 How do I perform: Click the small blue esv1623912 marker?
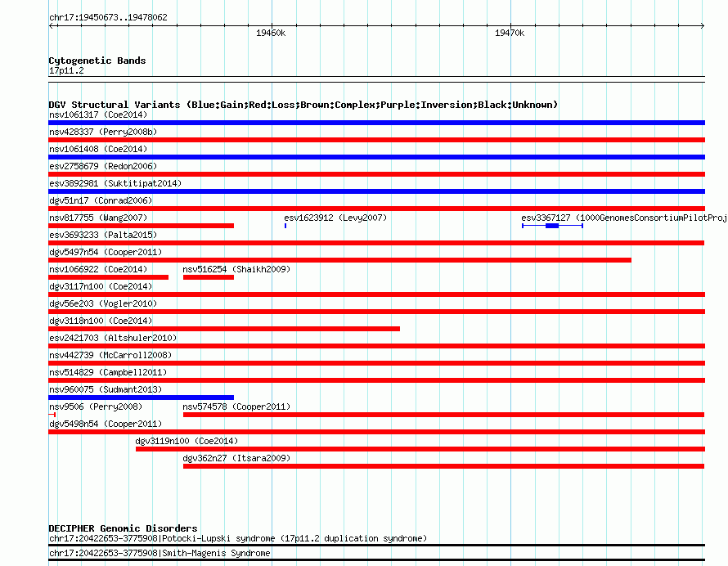pos(285,226)
